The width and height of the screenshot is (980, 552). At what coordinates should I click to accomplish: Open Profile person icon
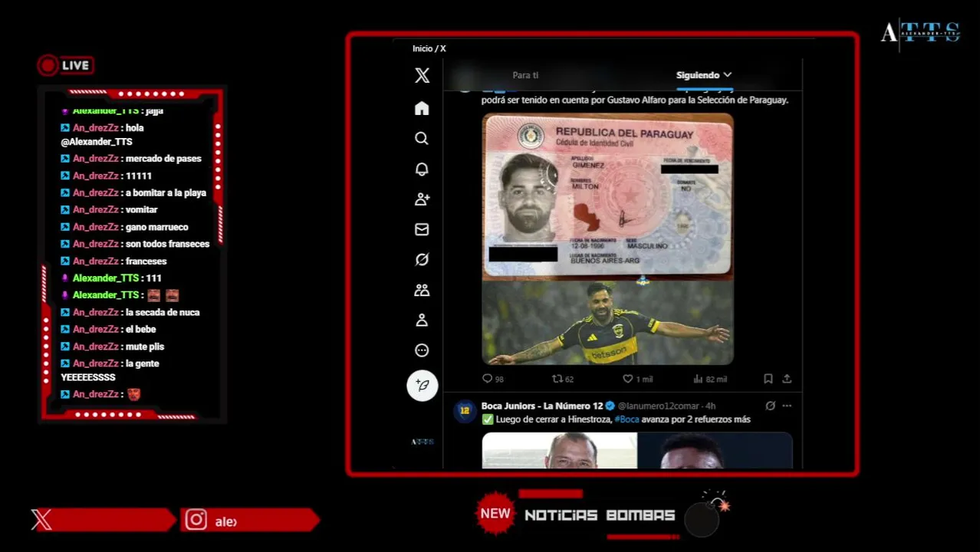[422, 320]
